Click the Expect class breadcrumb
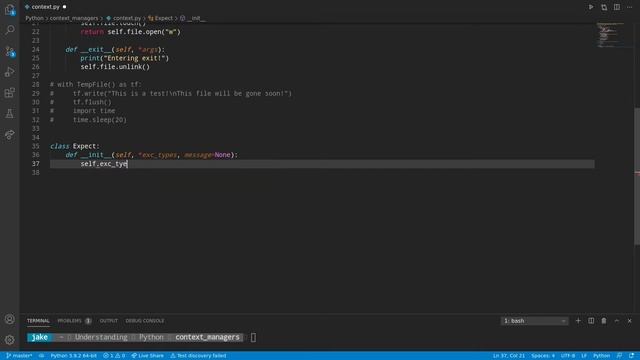The image size is (640, 360). pos(161,18)
